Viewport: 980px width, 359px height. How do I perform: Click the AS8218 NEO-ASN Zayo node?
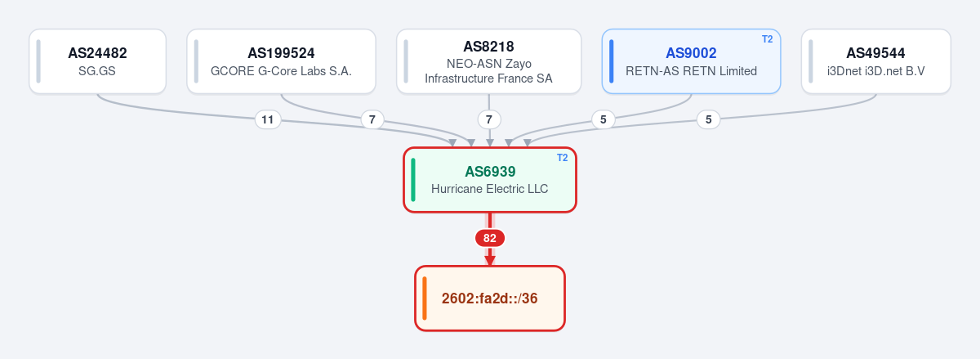pyautogui.click(x=488, y=61)
